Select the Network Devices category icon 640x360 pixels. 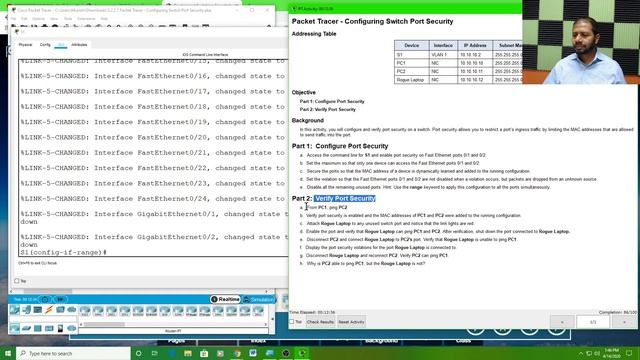point(15,310)
